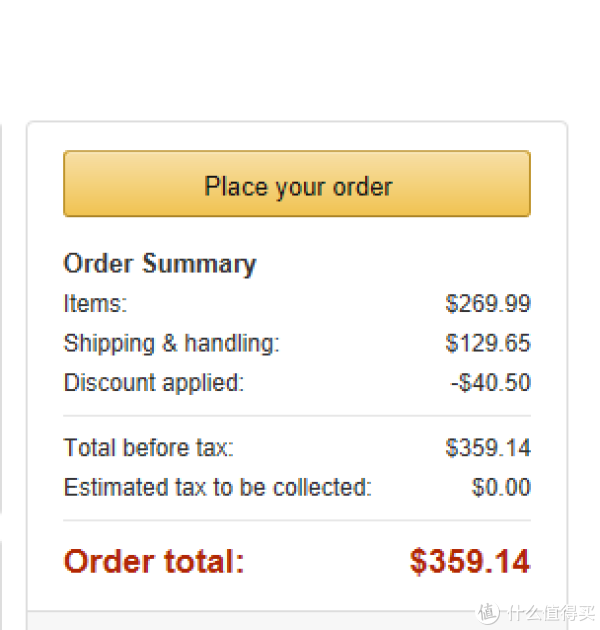Select the -$40.50 discount value
600x630 pixels.
pyautogui.click(x=490, y=382)
